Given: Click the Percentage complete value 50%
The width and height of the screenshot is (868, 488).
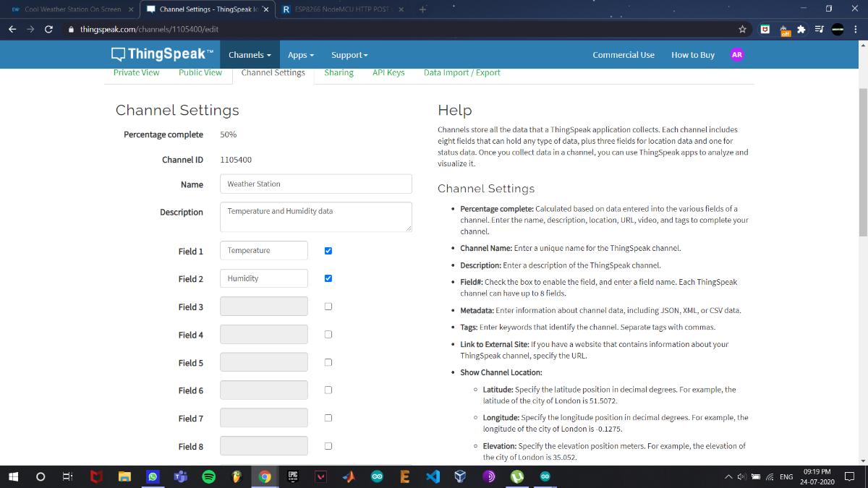Looking at the screenshot, I should pyautogui.click(x=229, y=134).
